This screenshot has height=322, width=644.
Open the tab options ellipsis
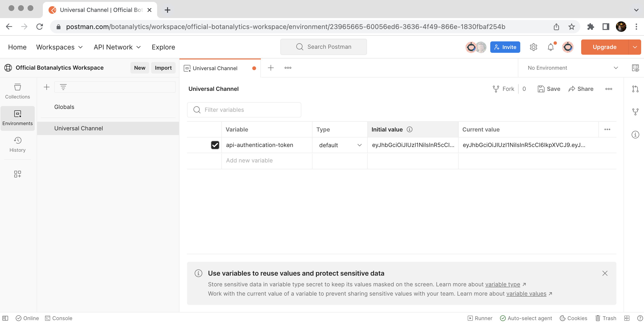[x=288, y=68]
